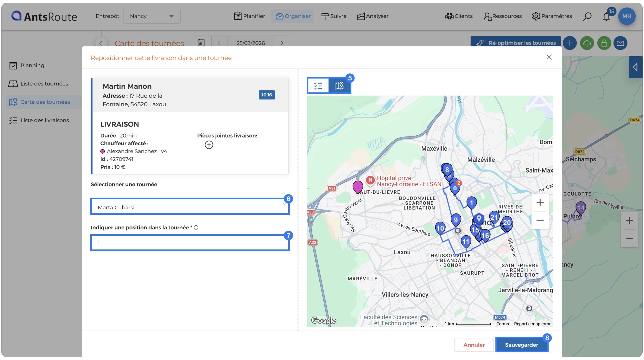Open the notifications bell
Viewport: 644px width, 360px height.
[606, 17]
